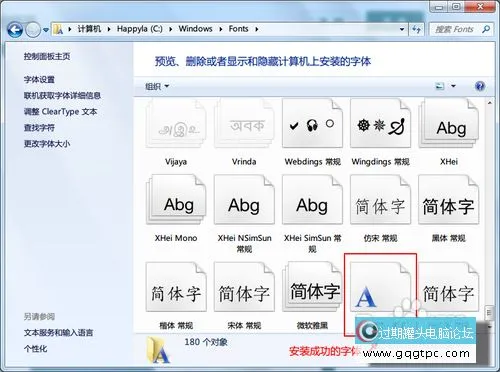Open 字体设置 link
This screenshot has width=500, height=372.
(x=39, y=79)
